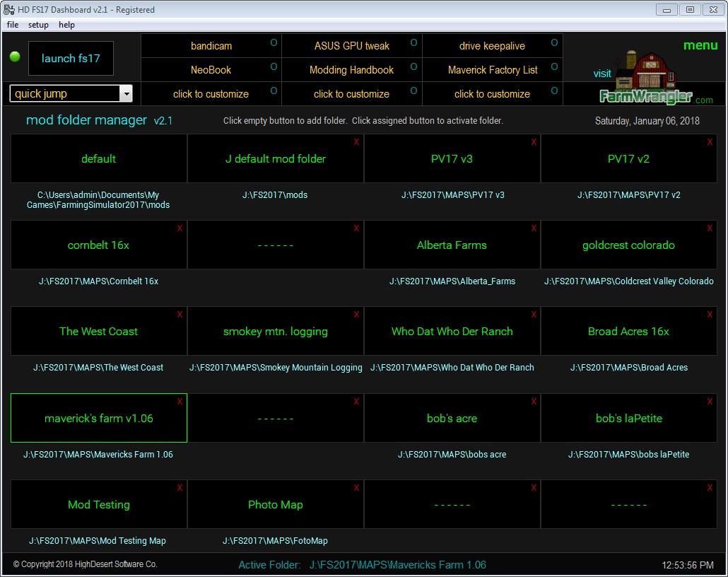Activate the cornbelt 16x mod folder
This screenshot has height=577, width=728.
coord(98,245)
